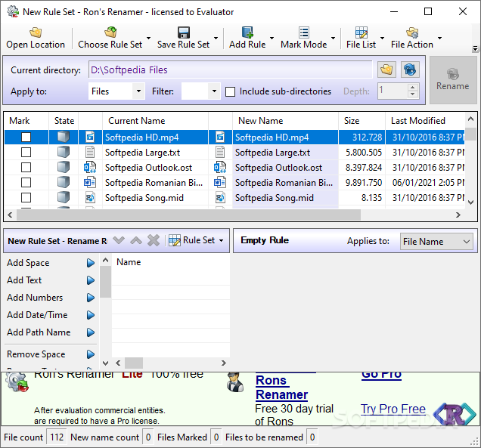Click the State column header
Image resolution: width=481 pixels, height=448 pixels.
(x=64, y=121)
